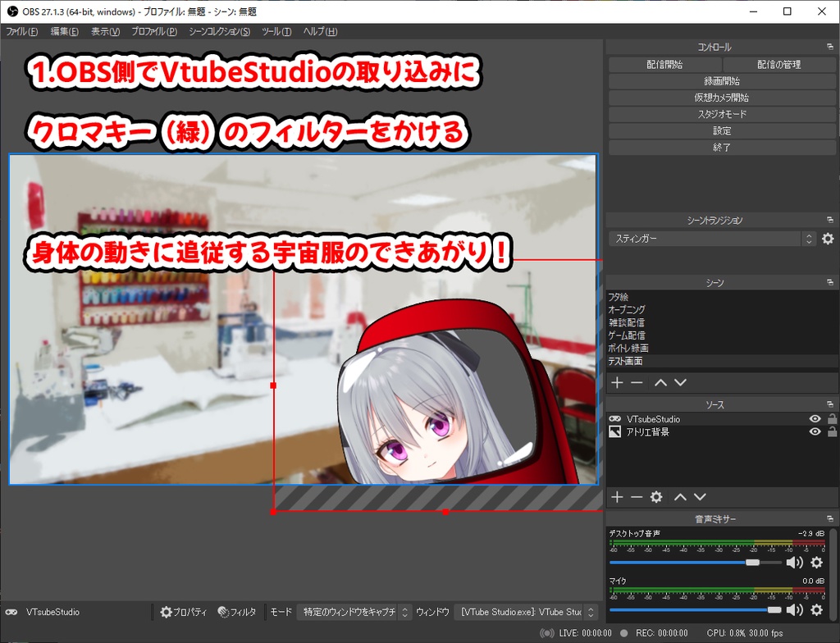Undock the Scenes panel
This screenshot has height=643, width=840.
pyautogui.click(x=830, y=282)
